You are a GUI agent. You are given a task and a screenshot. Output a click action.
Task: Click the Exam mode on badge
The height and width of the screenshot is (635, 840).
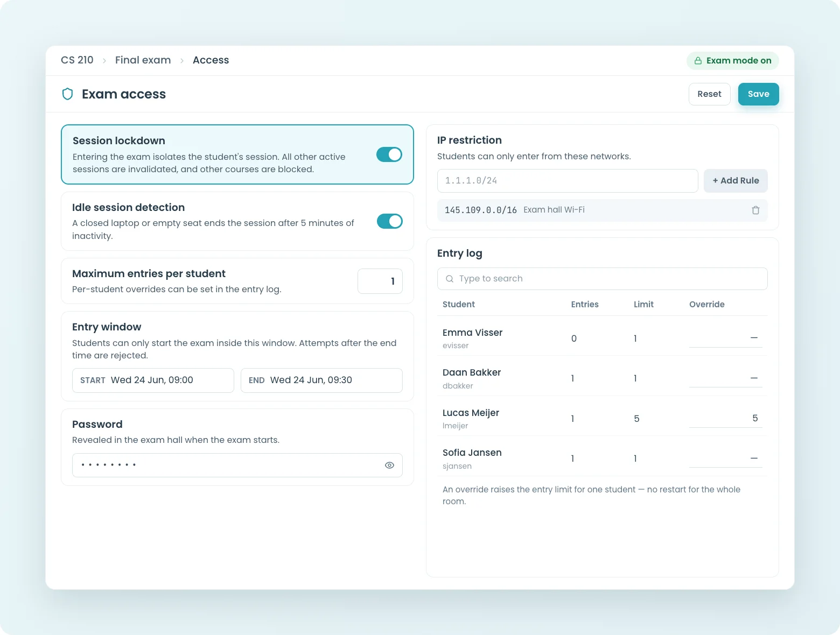[x=733, y=61]
